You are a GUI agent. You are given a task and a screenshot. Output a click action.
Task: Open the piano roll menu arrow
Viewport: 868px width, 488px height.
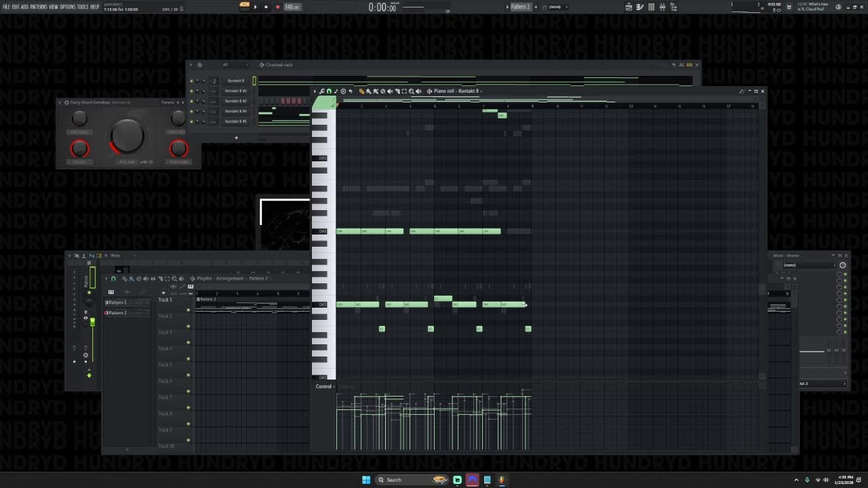315,91
